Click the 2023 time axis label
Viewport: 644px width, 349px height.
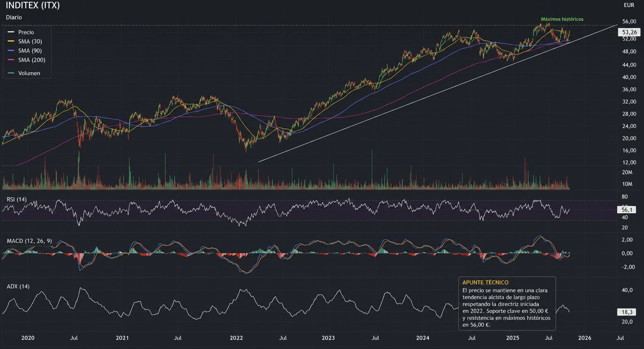(x=328, y=338)
